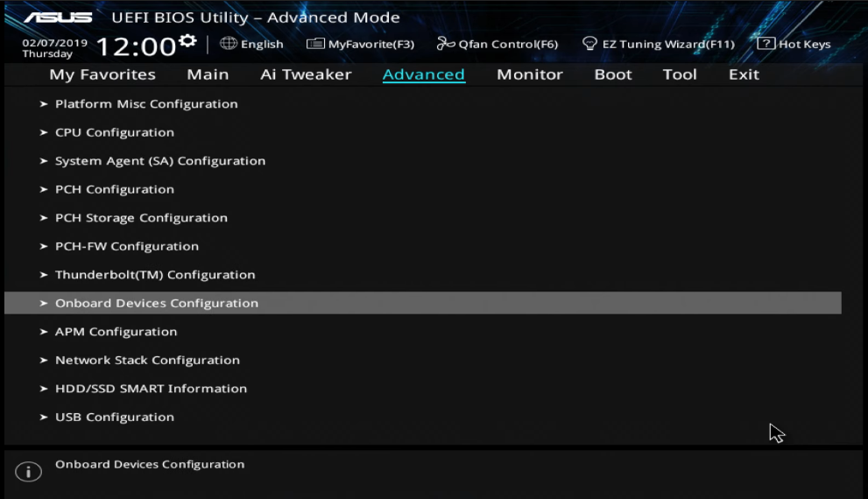This screenshot has height=499, width=868.
Task: Click the Qfan Control fan icon
Action: click(446, 43)
